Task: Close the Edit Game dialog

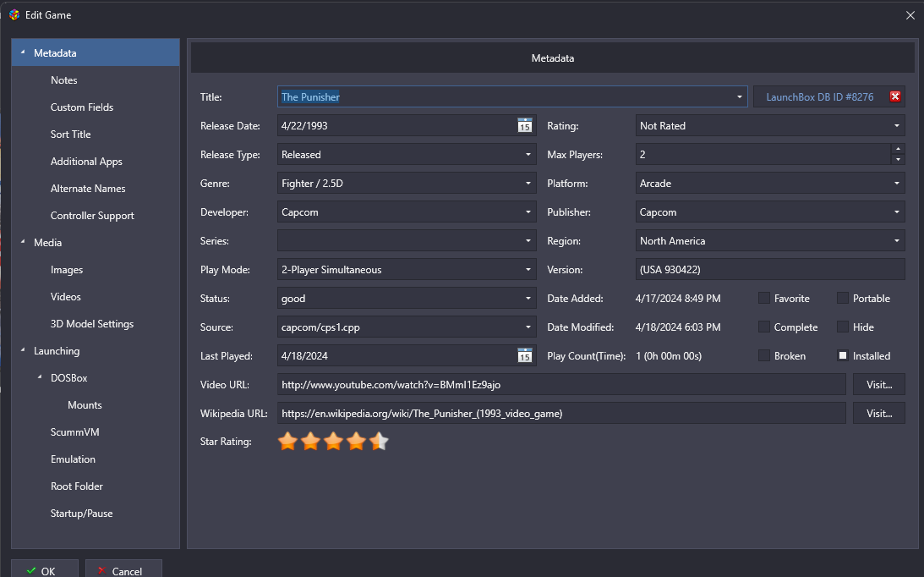Action: (910, 15)
